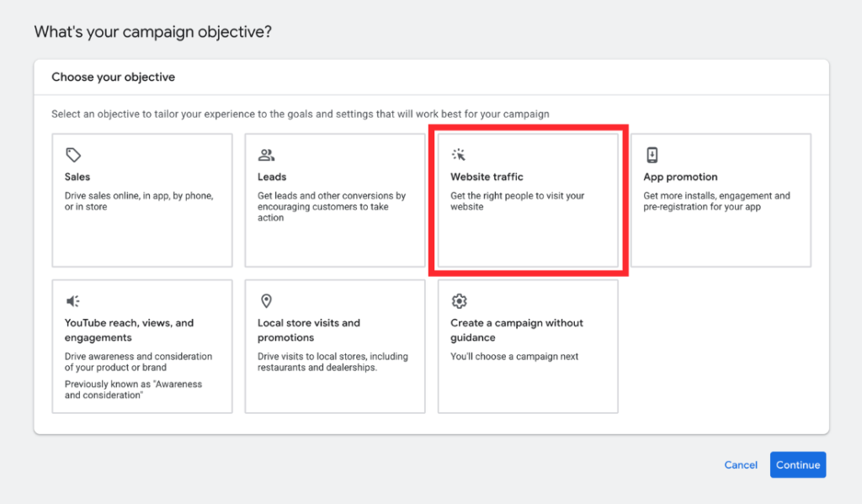Click the Local store location pin icon
The width and height of the screenshot is (862, 504).
click(266, 300)
